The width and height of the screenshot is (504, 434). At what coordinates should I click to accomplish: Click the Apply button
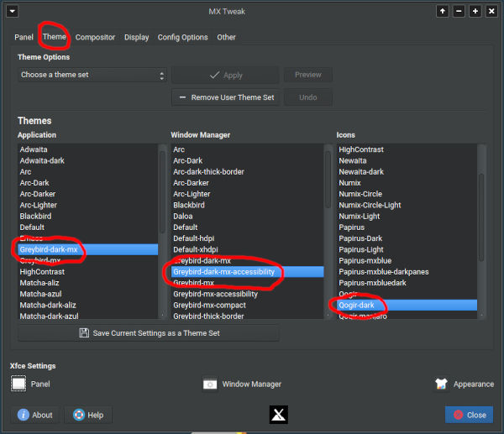226,76
